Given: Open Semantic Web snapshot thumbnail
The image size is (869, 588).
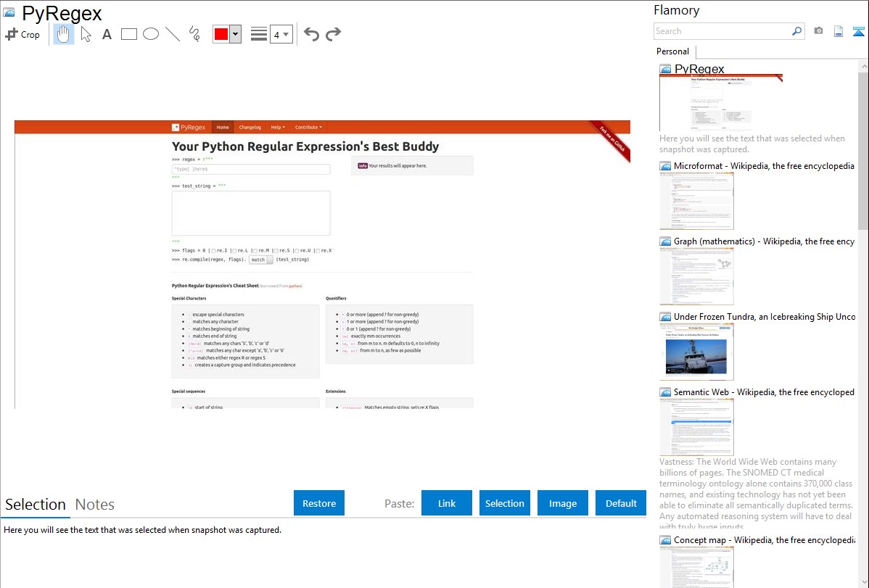Looking at the screenshot, I should coord(696,427).
